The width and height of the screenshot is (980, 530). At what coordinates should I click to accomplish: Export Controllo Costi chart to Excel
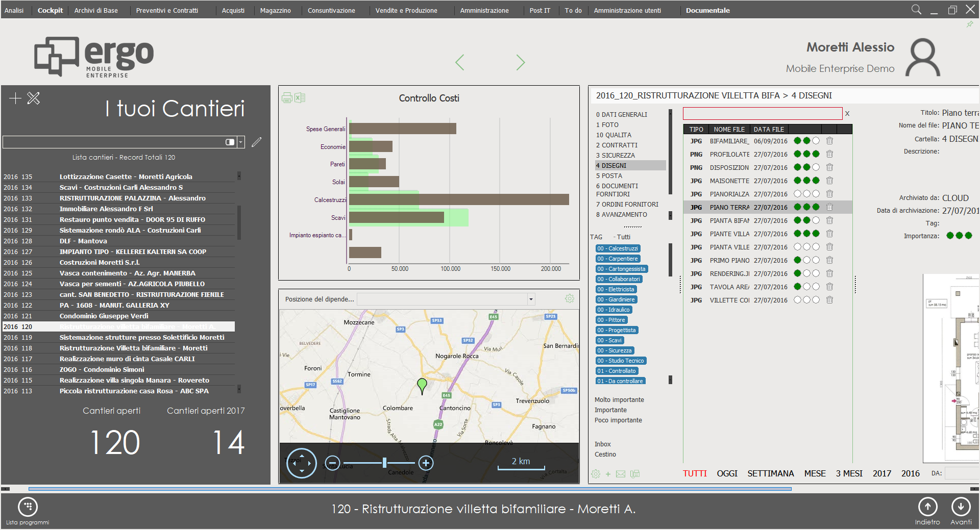pyautogui.click(x=300, y=97)
